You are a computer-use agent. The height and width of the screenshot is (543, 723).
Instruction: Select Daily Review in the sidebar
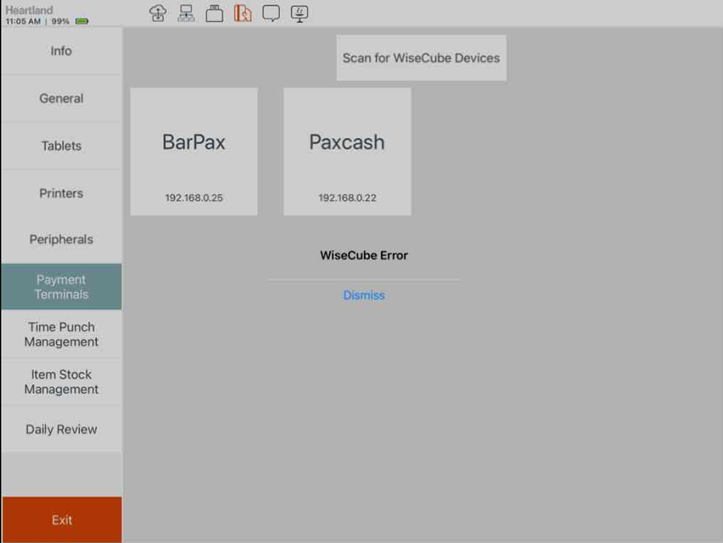coord(61,429)
